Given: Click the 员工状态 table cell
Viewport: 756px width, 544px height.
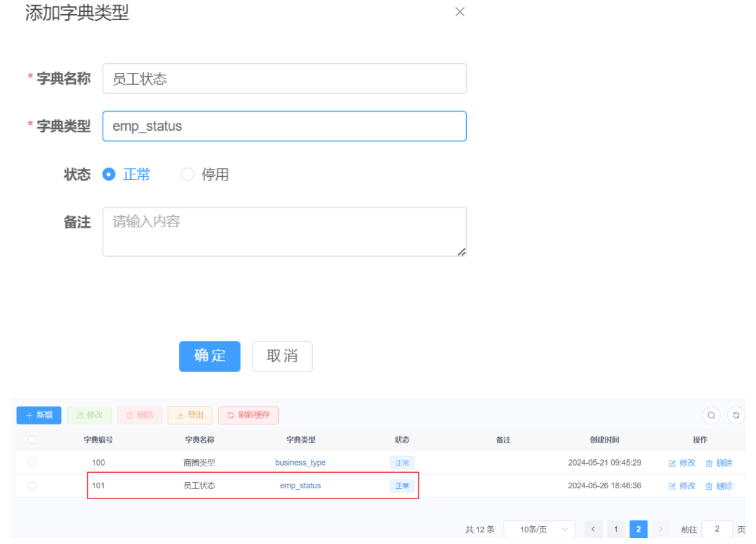Looking at the screenshot, I should pos(200,486).
